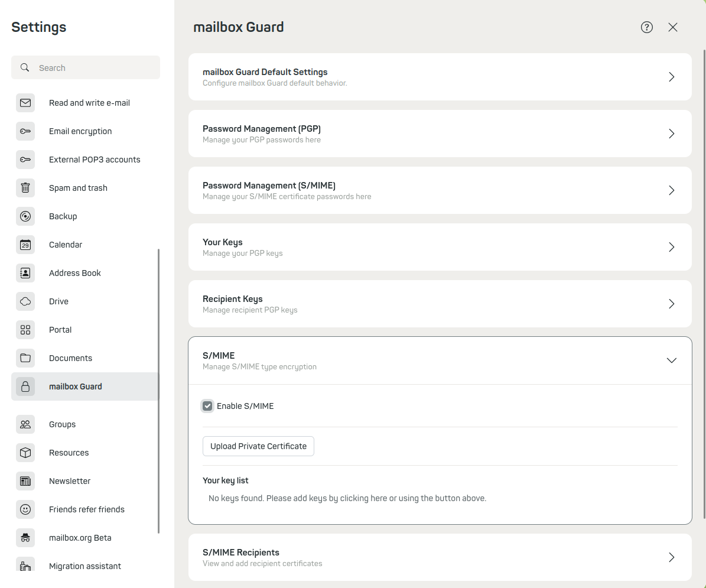
Task: Click the help question mark icon
Action: pos(647,27)
